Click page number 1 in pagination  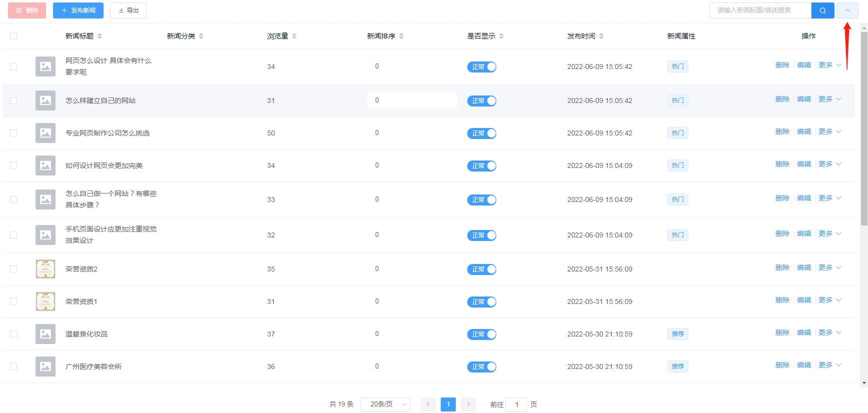click(x=448, y=404)
